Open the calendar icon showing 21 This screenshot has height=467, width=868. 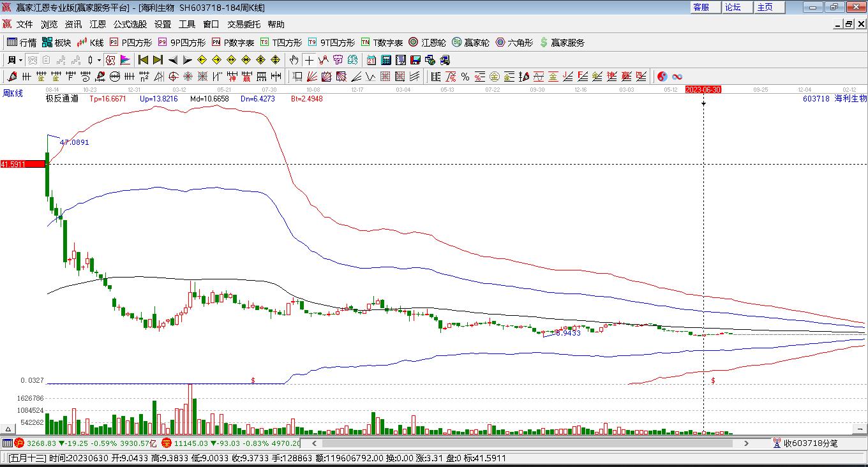click(x=371, y=60)
